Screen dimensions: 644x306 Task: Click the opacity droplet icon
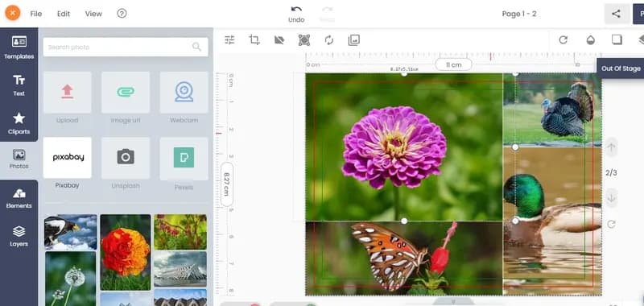(x=591, y=39)
